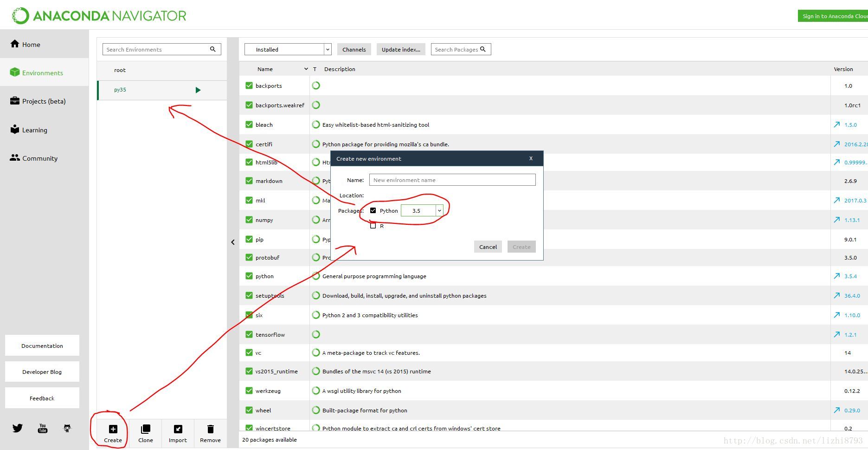
Task: Click the Update index... button
Action: tap(401, 49)
